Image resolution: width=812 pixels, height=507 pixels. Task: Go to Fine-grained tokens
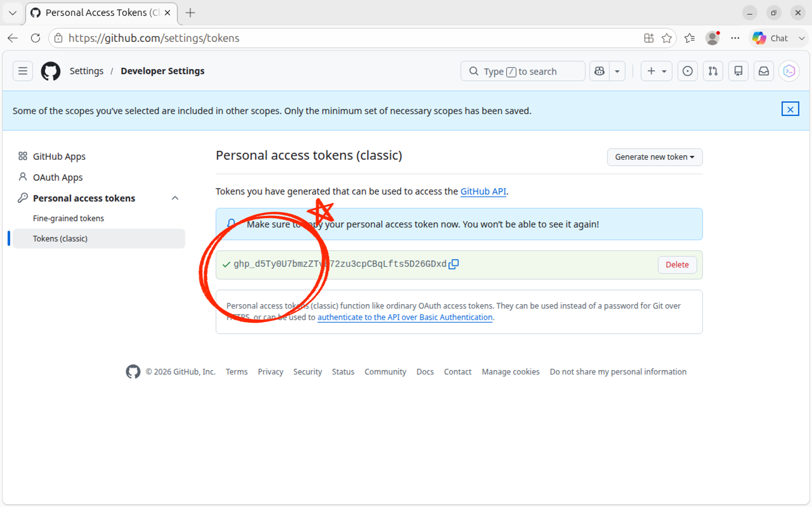pos(68,218)
